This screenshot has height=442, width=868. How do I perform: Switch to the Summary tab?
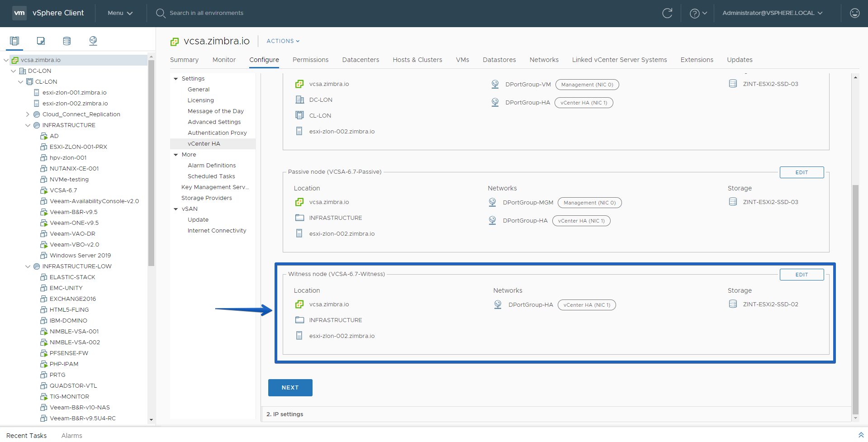[x=184, y=60]
